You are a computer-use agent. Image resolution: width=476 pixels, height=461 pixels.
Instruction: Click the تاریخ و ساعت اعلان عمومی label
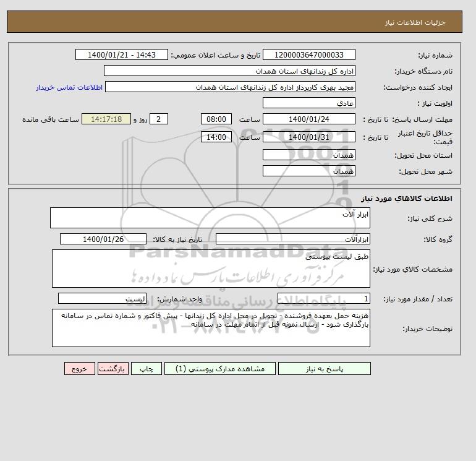click(x=216, y=55)
